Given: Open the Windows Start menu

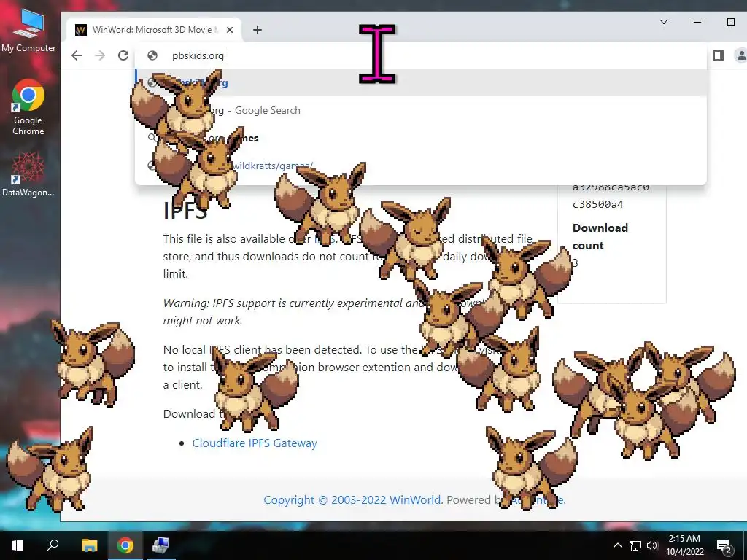Looking at the screenshot, I should [18, 545].
